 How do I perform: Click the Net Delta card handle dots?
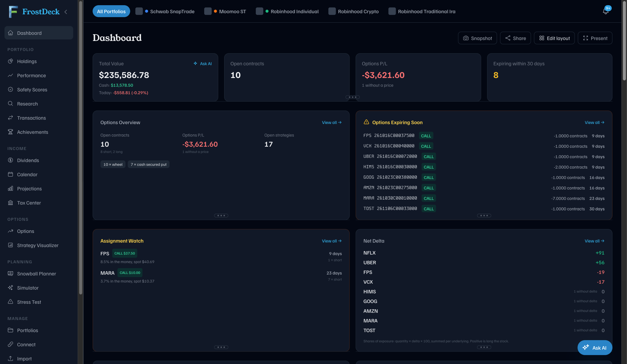click(484, 347)
